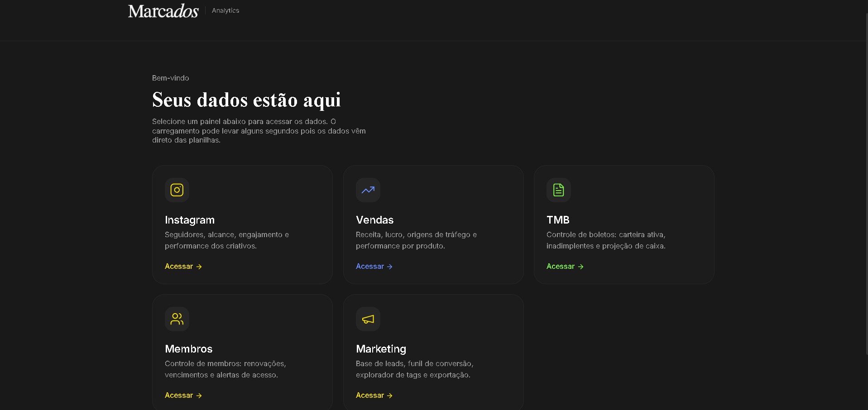The width and height of the screenshot is (868, 410).
Task: Open the Acessar link in TMB card
Action: 565,267
